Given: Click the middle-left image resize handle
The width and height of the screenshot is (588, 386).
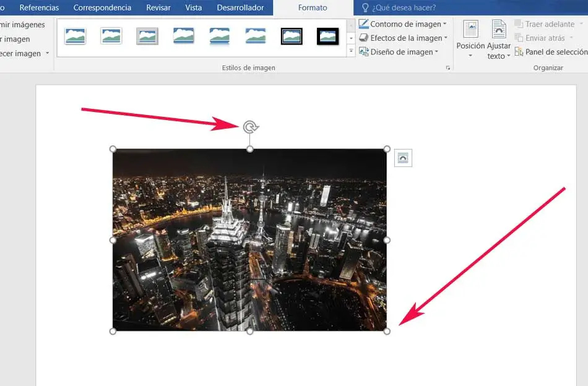Looking at the screenshot, I should click(113, 240).
